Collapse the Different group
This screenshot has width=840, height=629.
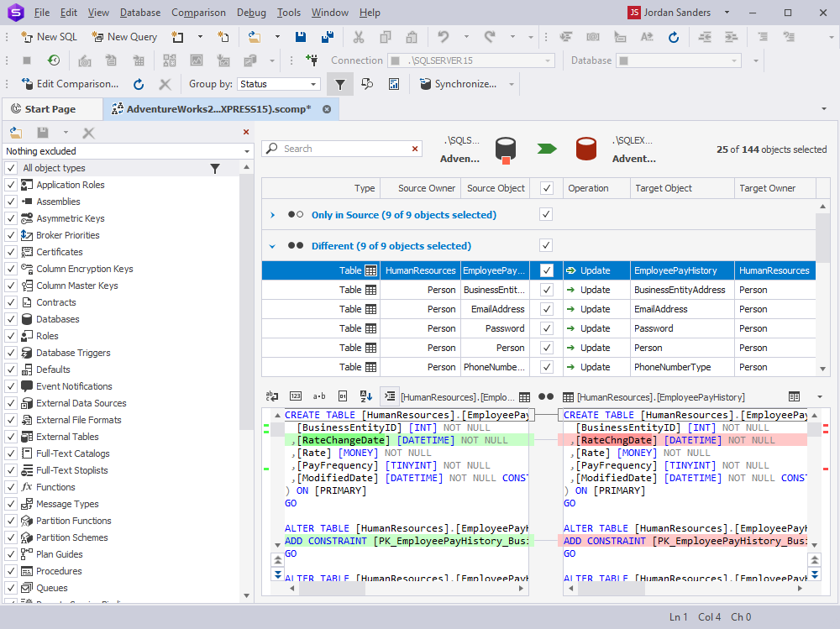pyautogui.click(x=272, y=246)
